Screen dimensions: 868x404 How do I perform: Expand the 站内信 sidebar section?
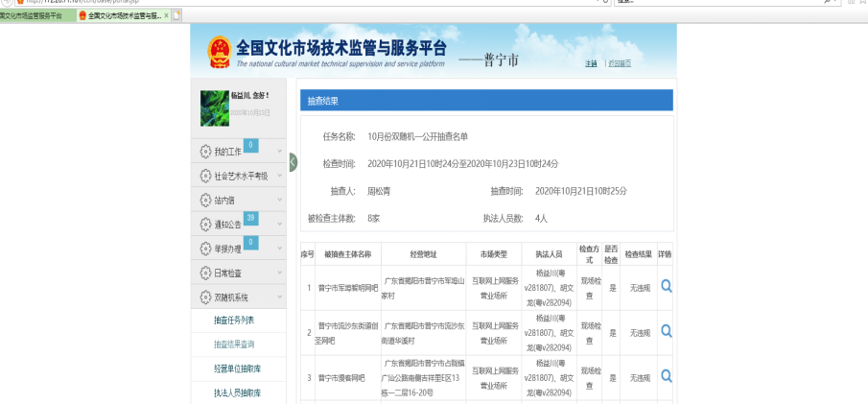coord(241,201)
